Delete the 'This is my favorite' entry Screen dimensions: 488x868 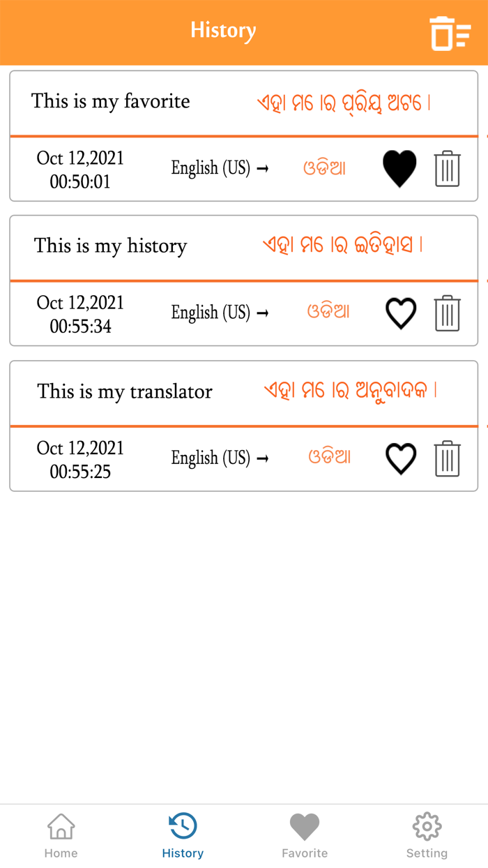447,168
